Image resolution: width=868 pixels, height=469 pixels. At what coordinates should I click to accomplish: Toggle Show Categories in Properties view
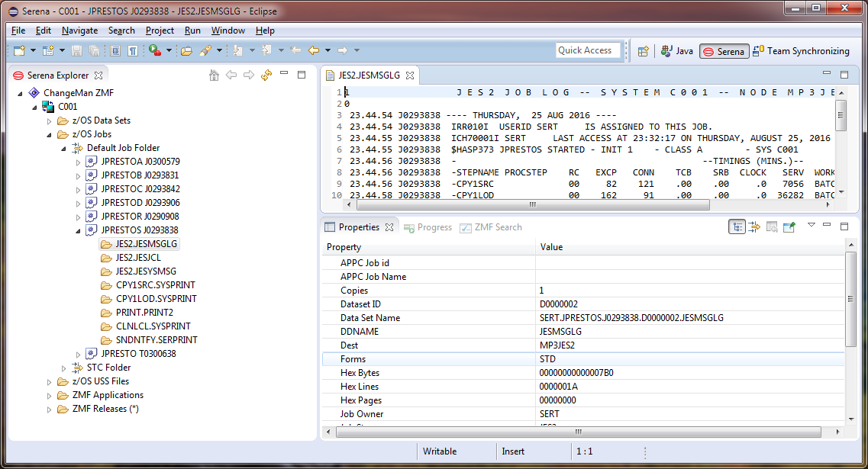[736, 226]
